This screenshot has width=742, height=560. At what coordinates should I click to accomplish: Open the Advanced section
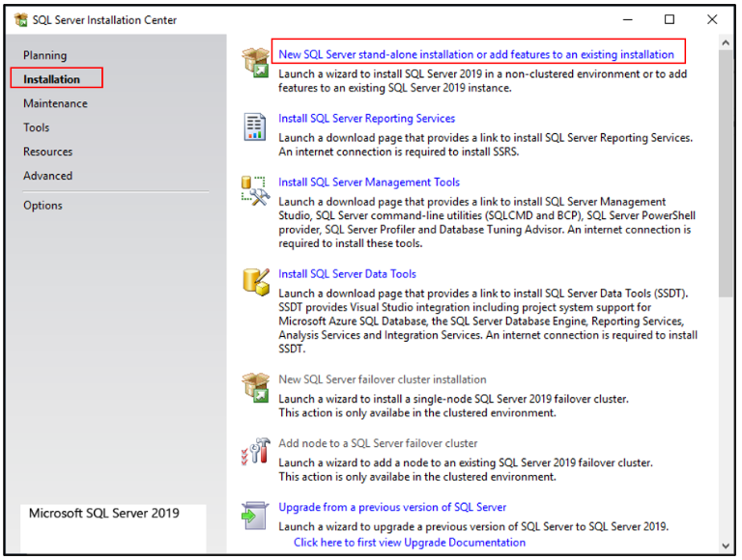47,176
